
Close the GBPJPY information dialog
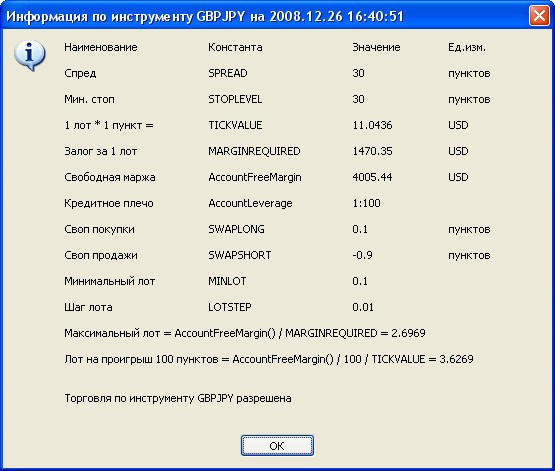click(539, 16)
